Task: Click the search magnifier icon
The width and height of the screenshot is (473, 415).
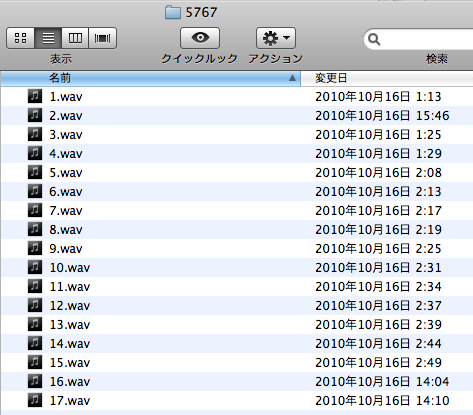Action: click(x=374, y=39)
